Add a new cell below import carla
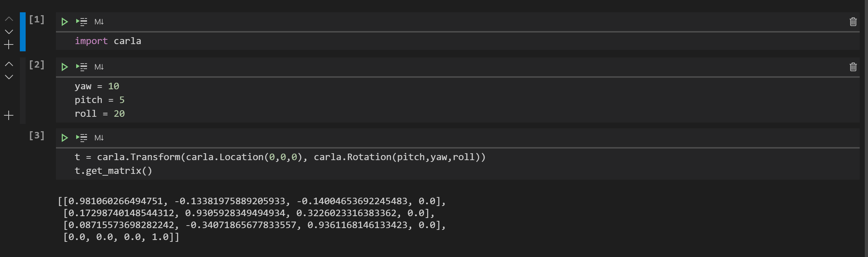Screen dimensions: 868x257 click(x=8, y=44)
